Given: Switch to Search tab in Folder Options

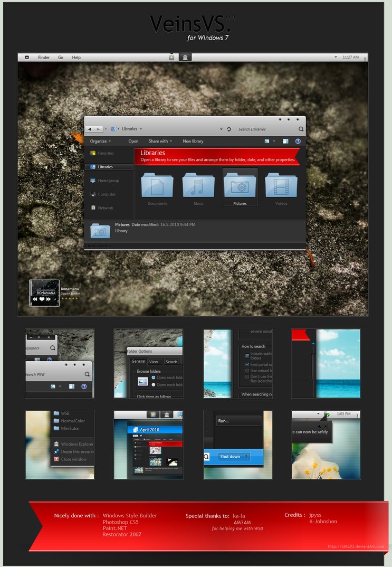Looking at the screenshot, I should click(171, 362).
